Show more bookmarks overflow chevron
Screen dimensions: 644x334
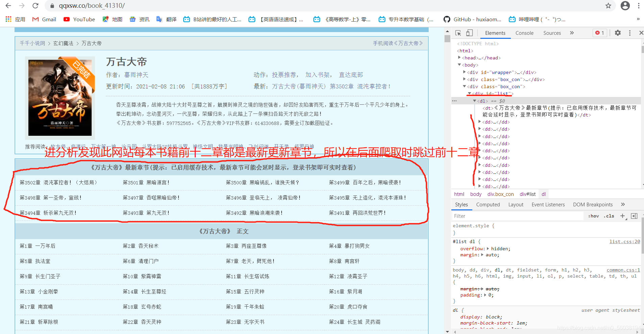click(638, 19)
